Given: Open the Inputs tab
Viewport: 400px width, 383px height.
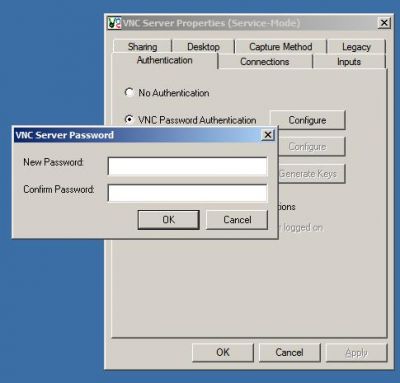Looking at the screenshot, I should coord(349,62).
